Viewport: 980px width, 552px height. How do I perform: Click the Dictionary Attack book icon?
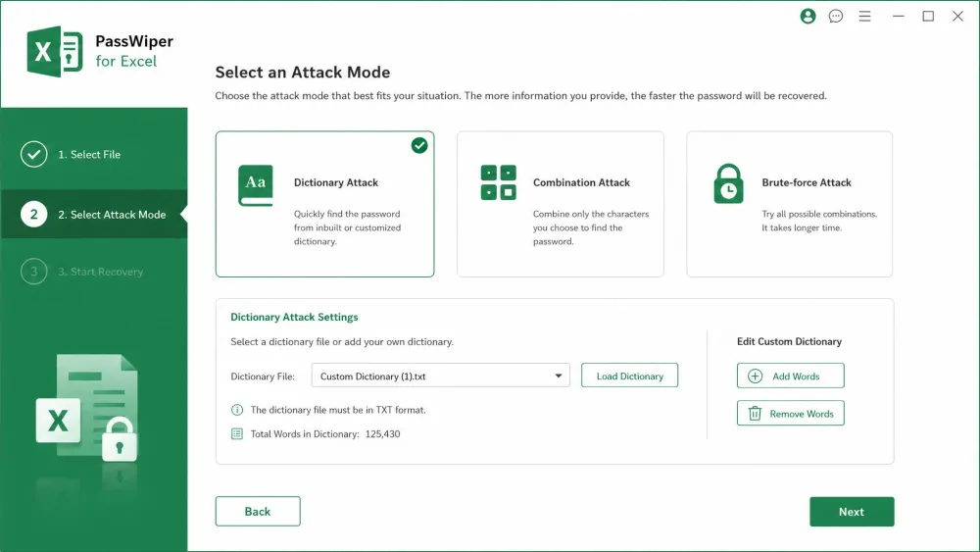click(x=255, y=185)
